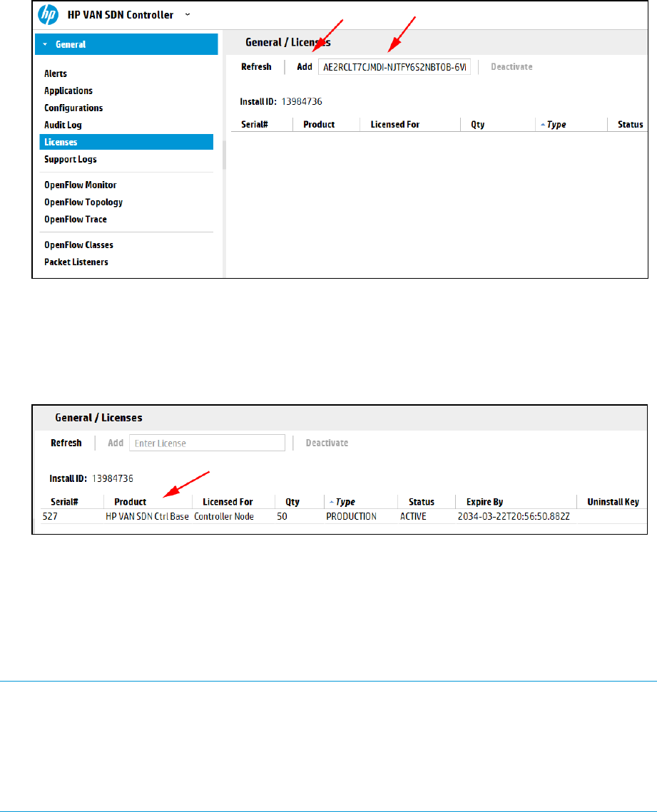The image size is (657, 812).
Task: Open Audit Log in the sidebar
Action: coord(63,125)
